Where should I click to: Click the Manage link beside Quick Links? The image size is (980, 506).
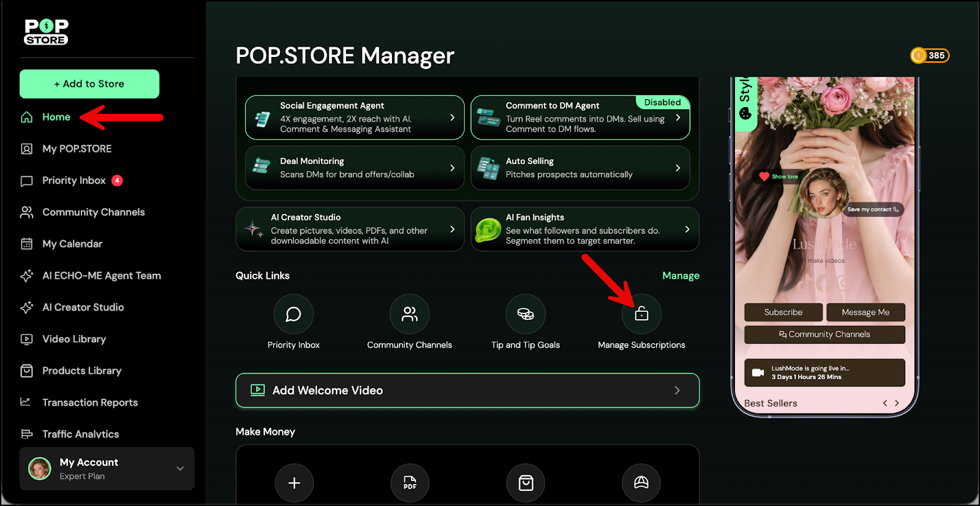pyautogui.click(x=680, y=276)
